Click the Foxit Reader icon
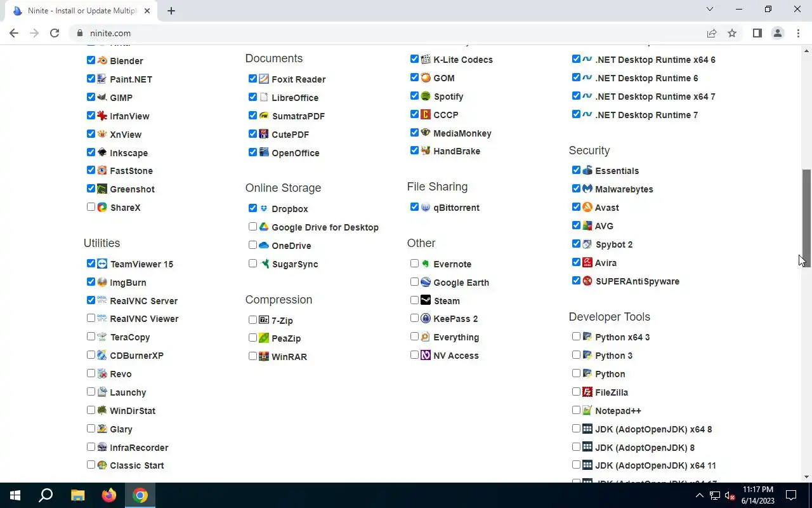 264,79
